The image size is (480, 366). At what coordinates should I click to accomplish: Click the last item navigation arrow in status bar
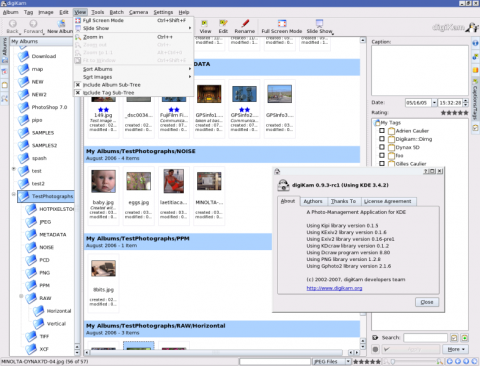[474, 361]
